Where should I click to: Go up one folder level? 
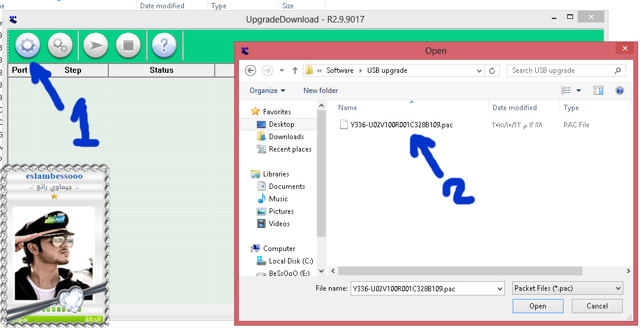[x=295, y=70]
